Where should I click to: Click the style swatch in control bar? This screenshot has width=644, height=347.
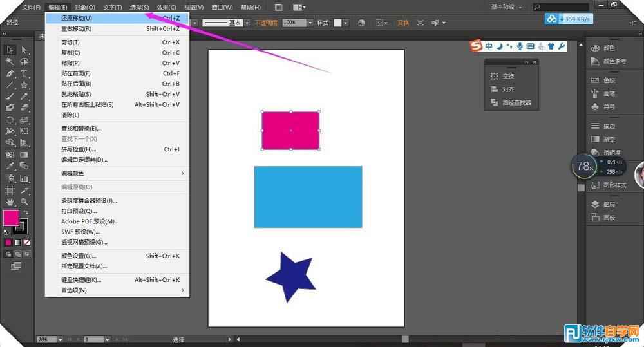pyautogui.click(x=337, y=23)
